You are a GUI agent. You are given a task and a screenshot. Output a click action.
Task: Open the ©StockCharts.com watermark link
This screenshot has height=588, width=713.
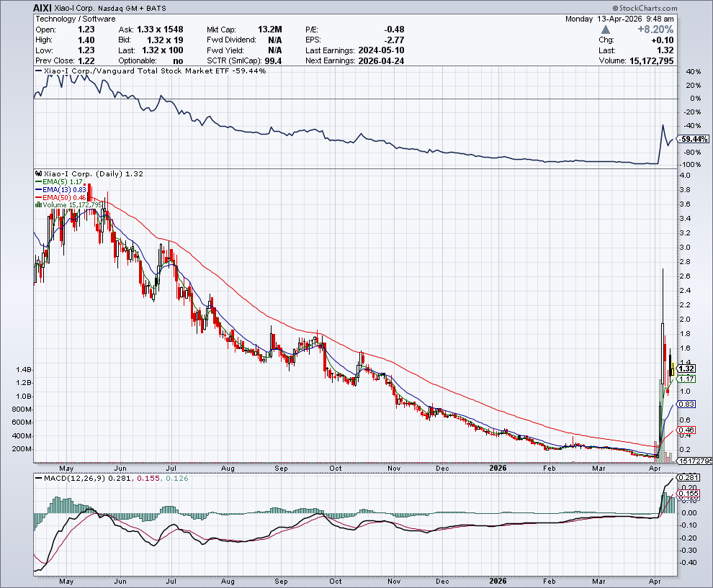645,8
